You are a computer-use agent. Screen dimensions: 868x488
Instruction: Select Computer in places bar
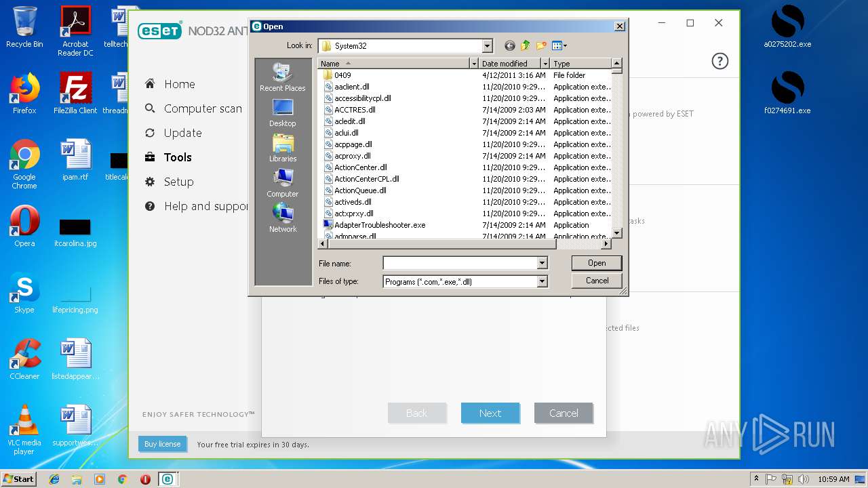click(x=283, y=183)
